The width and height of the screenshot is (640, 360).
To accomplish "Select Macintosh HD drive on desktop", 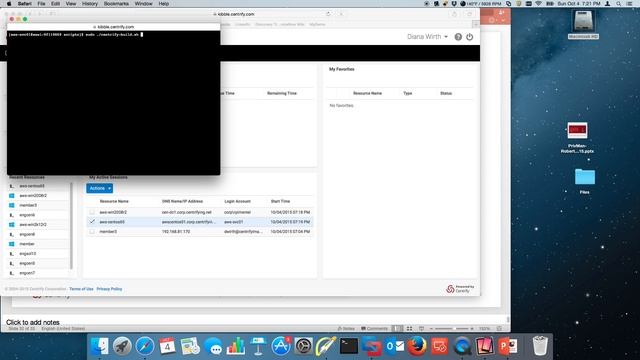I will coord(583,24).
